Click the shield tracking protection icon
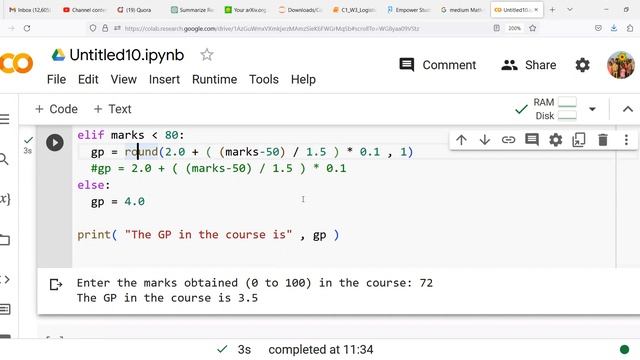640x360 pixels. [x=93, y=28]
